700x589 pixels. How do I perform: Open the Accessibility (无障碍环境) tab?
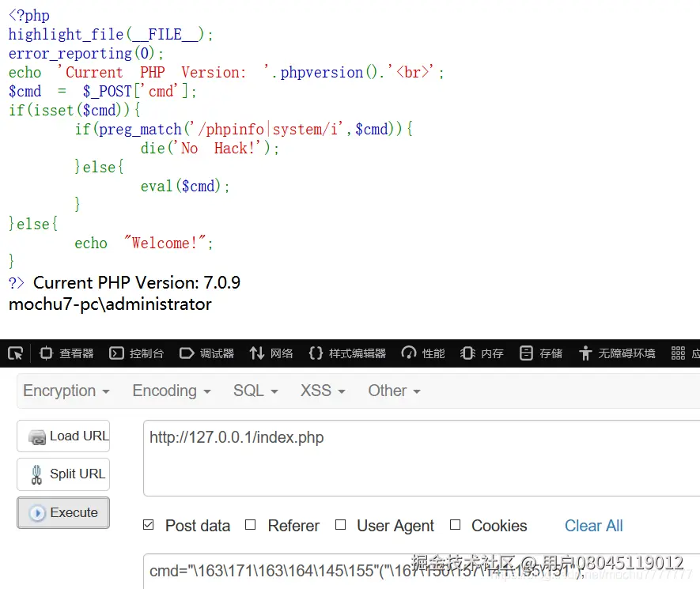pos(617,353)
